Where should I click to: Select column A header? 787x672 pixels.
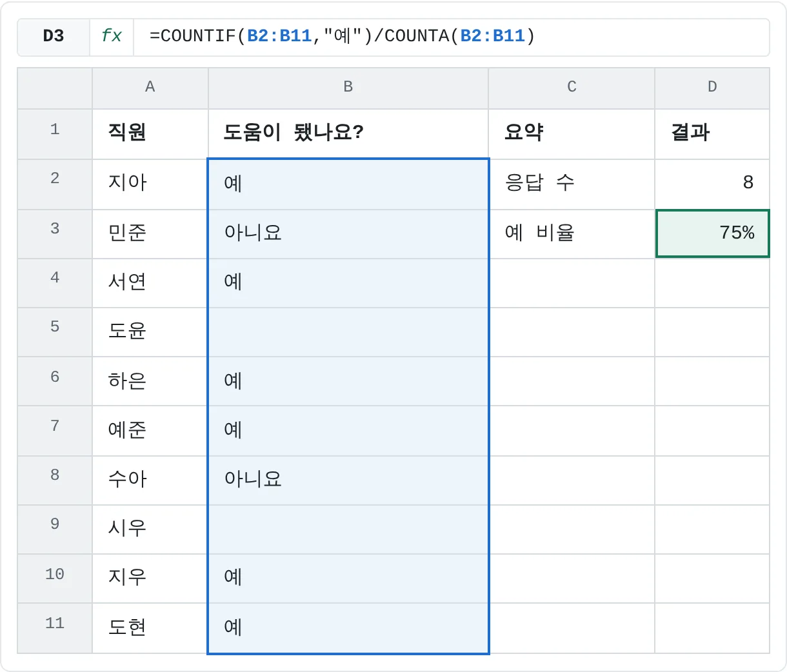point(150,87)
